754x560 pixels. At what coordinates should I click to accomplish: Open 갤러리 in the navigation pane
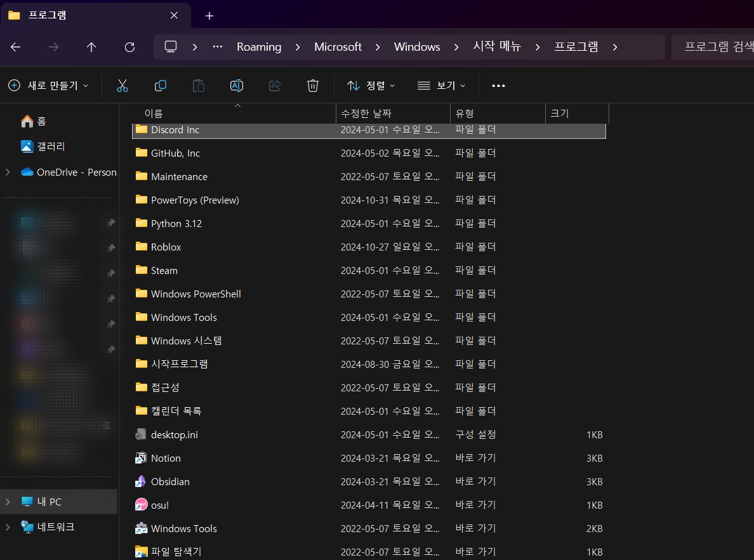coord(43,146)
